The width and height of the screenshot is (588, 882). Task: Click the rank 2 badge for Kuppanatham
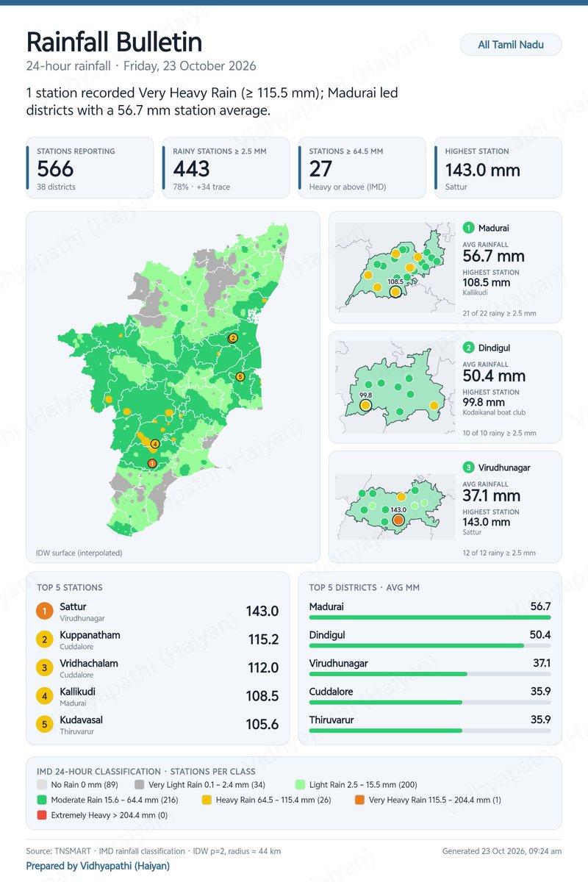tap(45, 639)
